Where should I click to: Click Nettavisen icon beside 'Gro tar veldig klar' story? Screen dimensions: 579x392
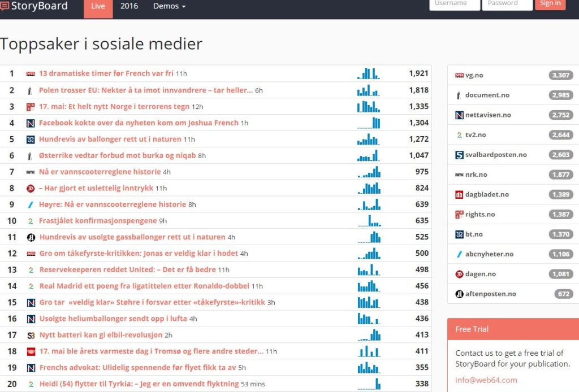coord(31,303)
